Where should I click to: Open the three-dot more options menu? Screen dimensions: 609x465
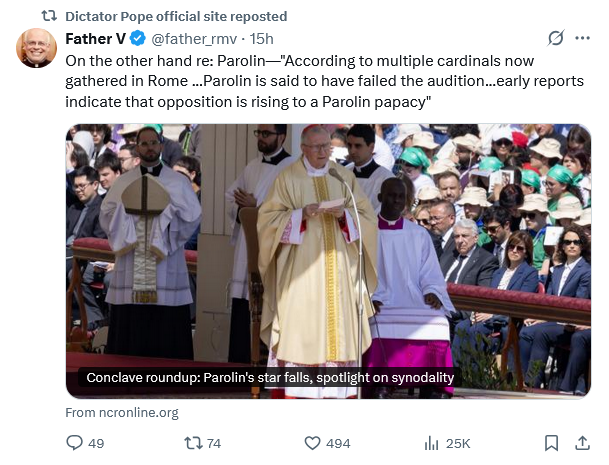tap(584, 39)
